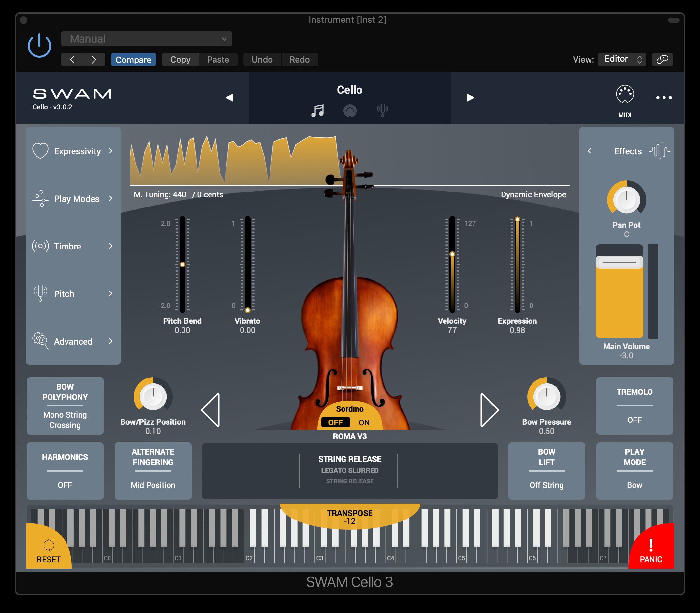Viewport: 700px width, 613px height.
Task: Open the Manual preset dropdown
Action: [x=147, y=39]
